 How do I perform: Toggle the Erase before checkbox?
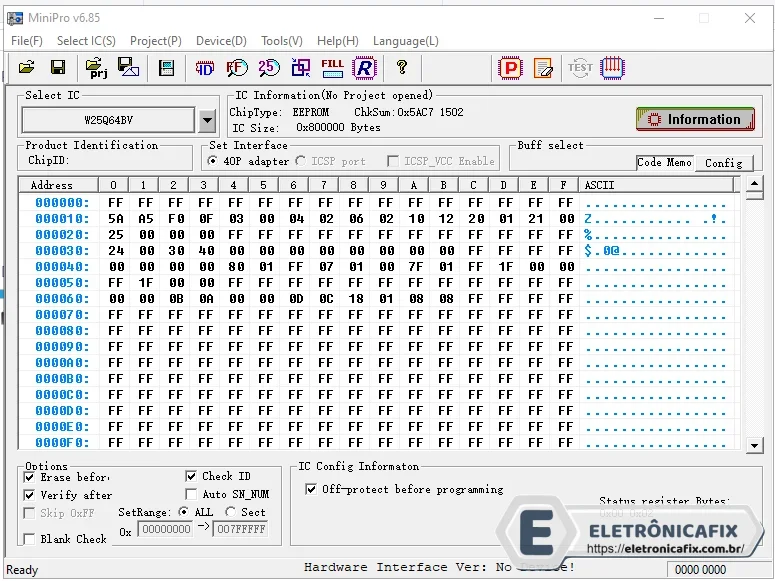pos(29,477)
